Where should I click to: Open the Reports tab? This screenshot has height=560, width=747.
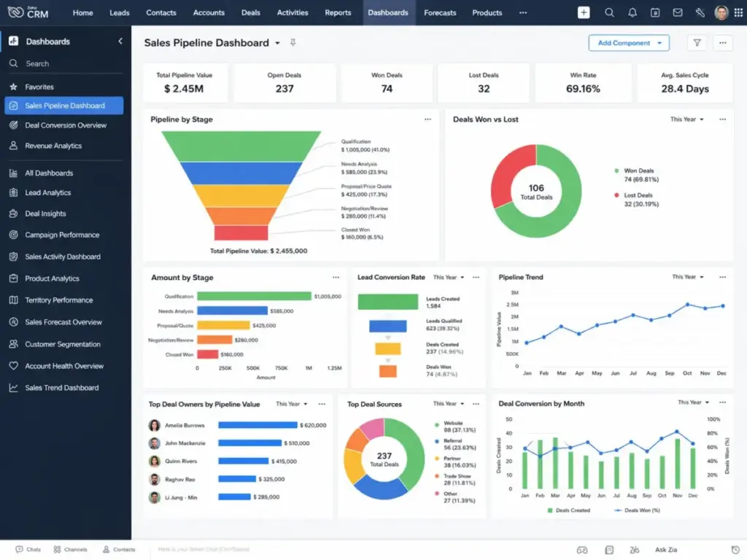coord(338,13)
